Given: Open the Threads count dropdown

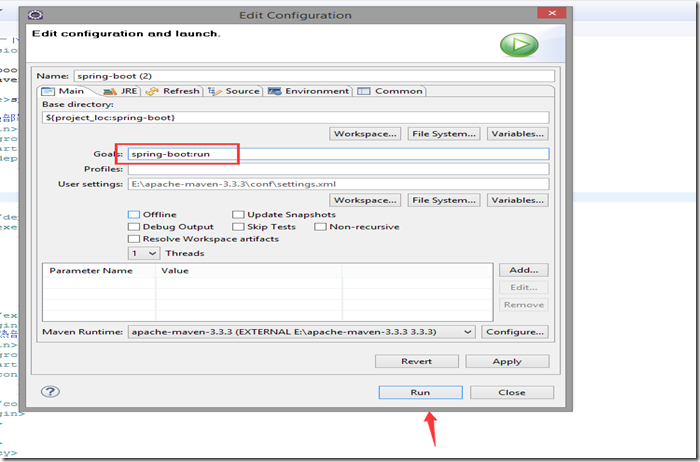Looking at the screenshot, I should click(x=144, y=253).
